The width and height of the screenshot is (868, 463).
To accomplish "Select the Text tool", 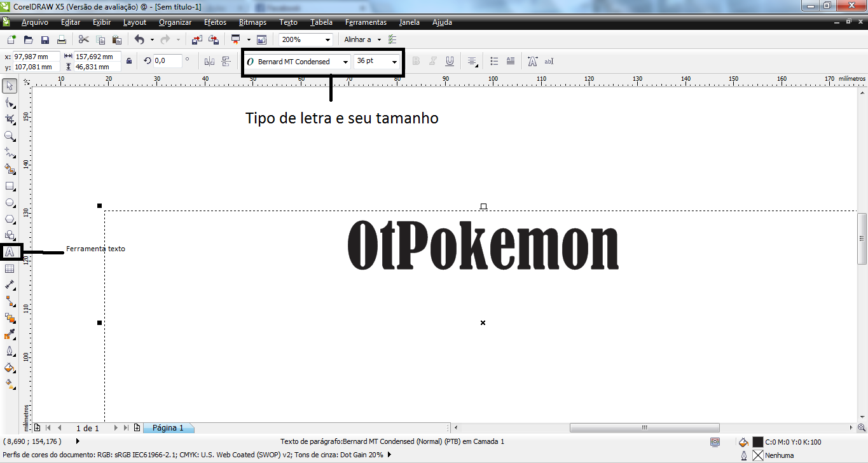I will pos(10,252).
